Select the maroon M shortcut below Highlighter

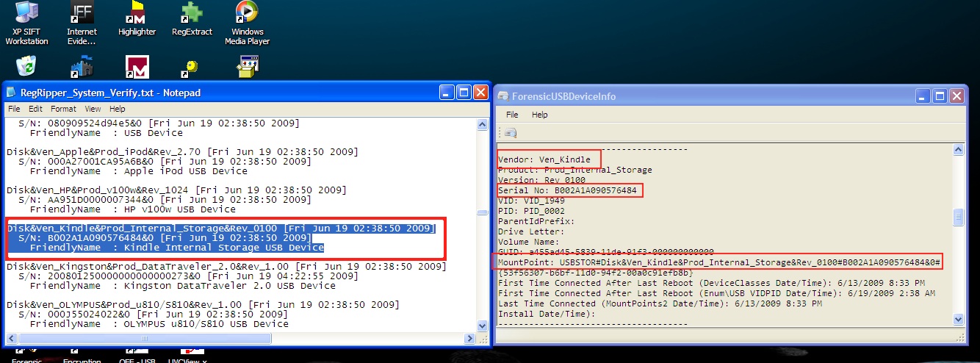137,67
